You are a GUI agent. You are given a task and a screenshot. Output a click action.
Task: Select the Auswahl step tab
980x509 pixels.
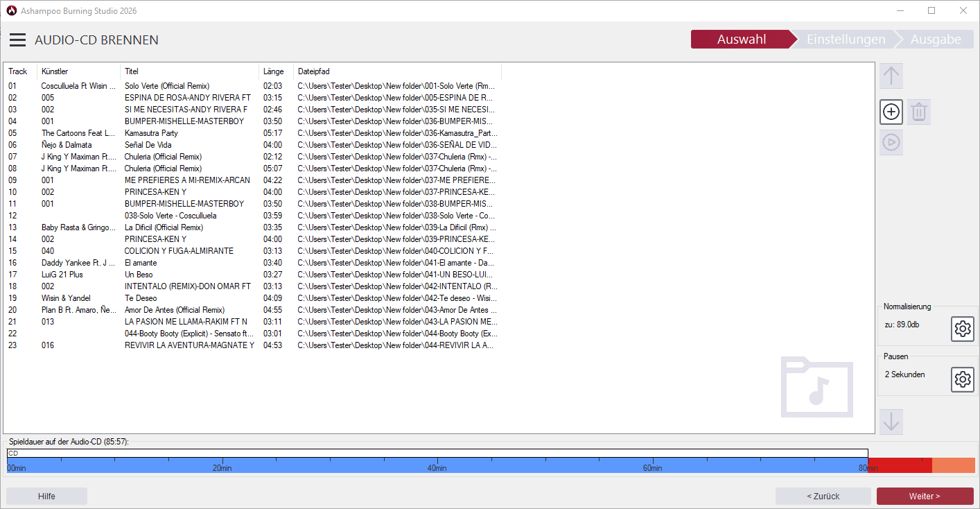(x=741, y=40)
